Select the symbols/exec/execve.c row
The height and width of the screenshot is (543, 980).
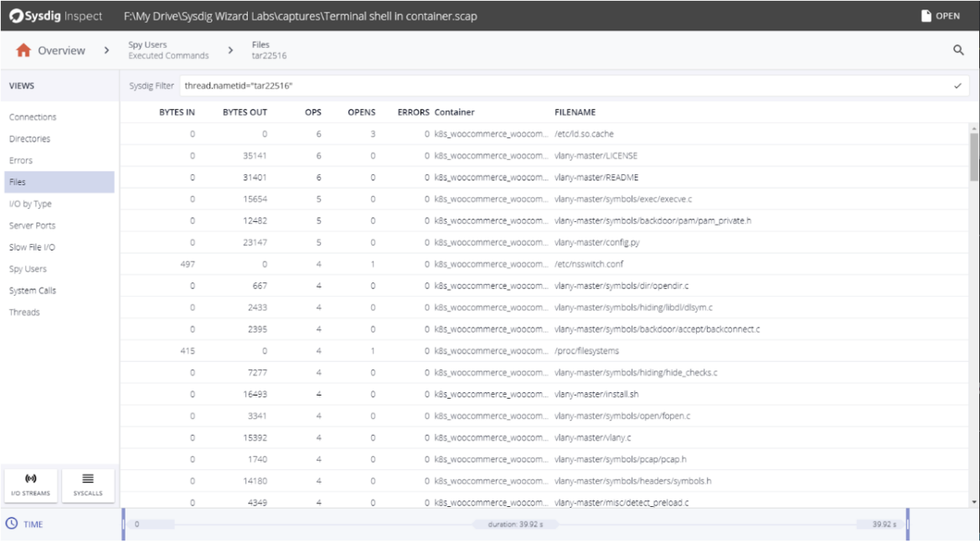(544, 199)
